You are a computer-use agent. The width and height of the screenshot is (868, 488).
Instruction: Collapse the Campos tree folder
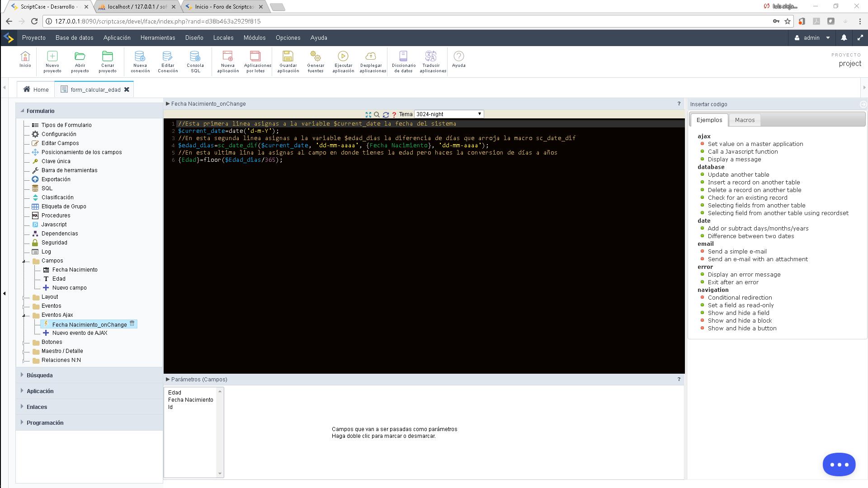(24, 261)
